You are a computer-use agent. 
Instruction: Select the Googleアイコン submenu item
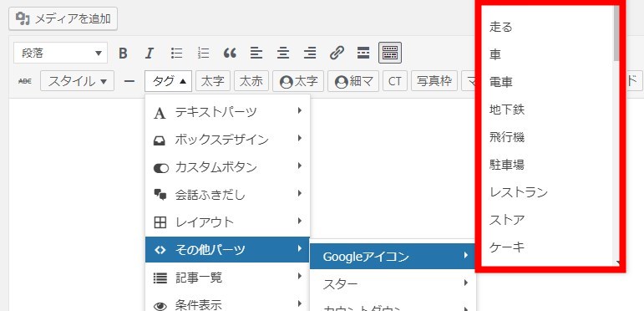(393, 257)
